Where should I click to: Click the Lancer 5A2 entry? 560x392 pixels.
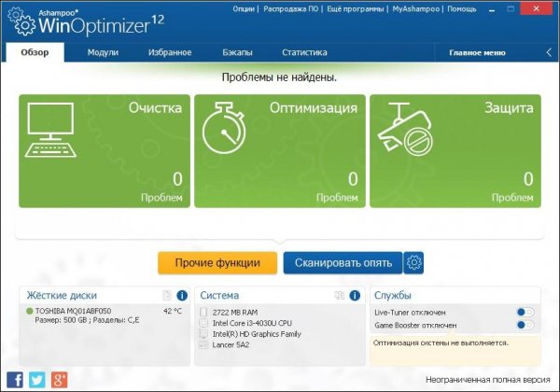(x=231, y=345)
